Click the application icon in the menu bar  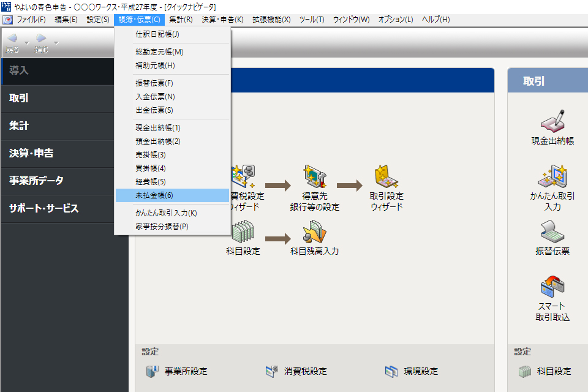click(7, 20)
